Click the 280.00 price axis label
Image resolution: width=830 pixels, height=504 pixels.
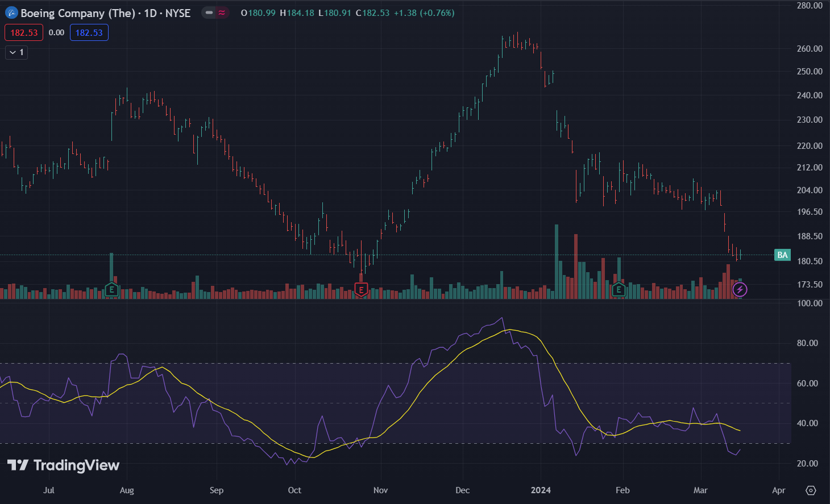[x=810, y=6]
